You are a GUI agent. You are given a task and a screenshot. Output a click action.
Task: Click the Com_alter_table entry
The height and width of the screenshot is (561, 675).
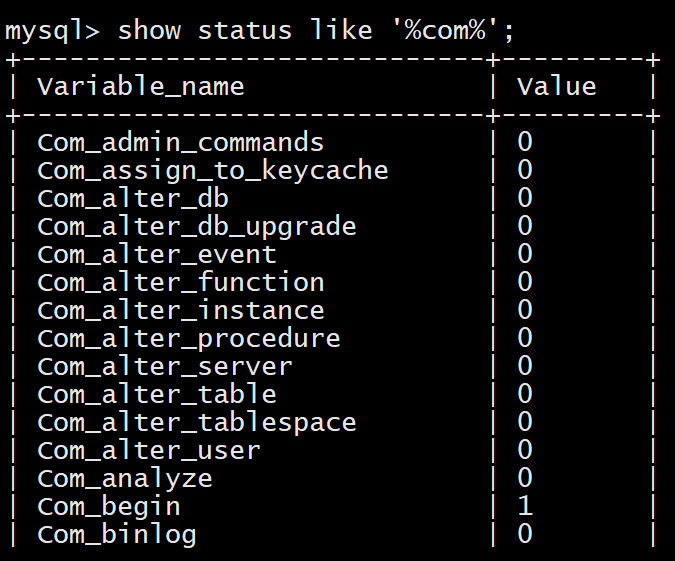pyautogui.click(x=156, y=394)
